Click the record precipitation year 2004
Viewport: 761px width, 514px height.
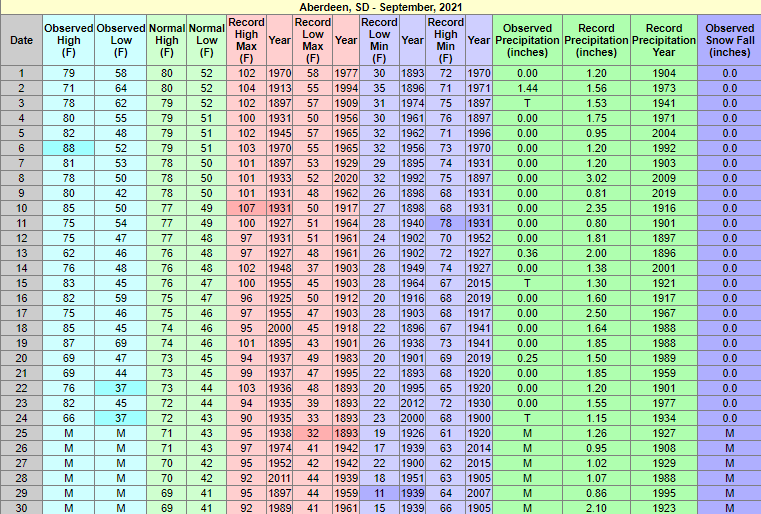click(664, 133)
